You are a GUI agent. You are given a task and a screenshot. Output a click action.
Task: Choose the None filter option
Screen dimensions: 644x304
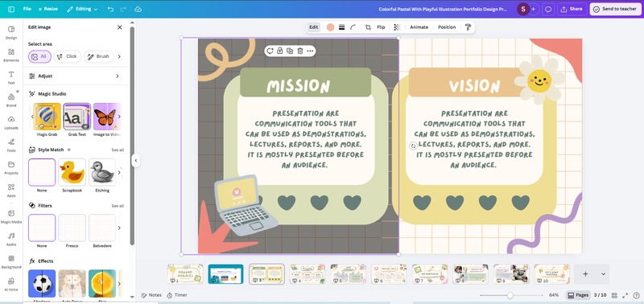point(42,228)
